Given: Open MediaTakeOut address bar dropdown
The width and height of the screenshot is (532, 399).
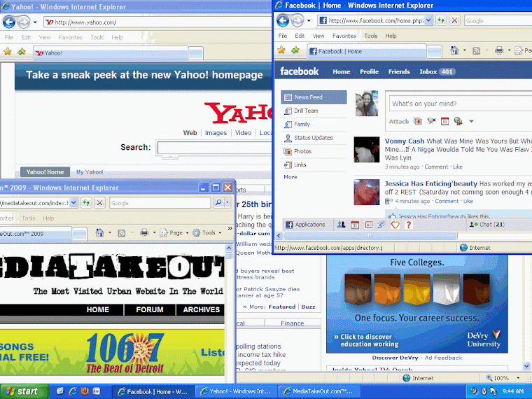Looking at the screenshot, I should point(73,203).
